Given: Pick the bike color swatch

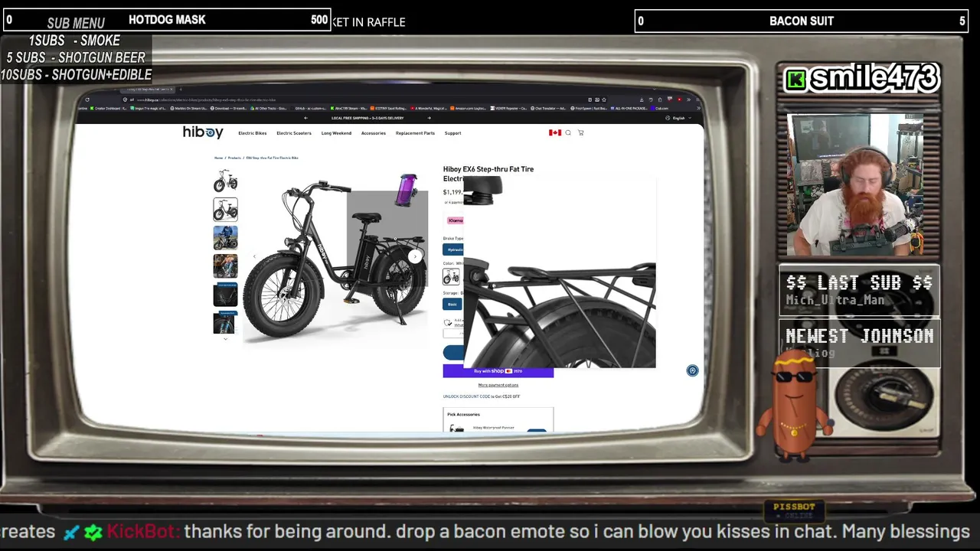Looking at the screenshot, I should pyautogui.click(x=451, y=276).
